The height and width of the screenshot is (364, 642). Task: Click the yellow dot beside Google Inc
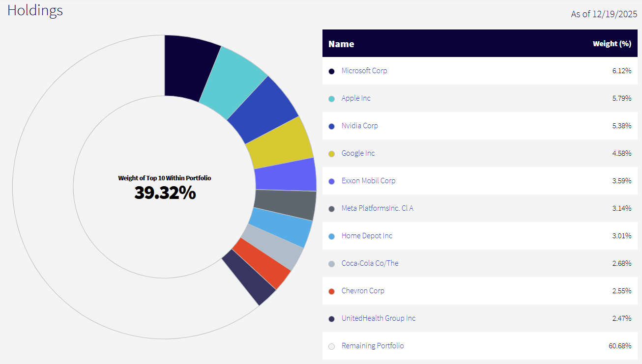point(332,153)
